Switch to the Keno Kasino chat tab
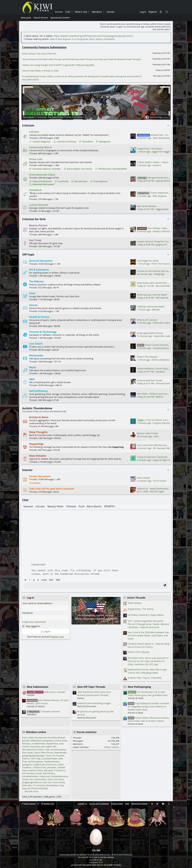The height and width of the screenshot is (868, 192). [x=94, y=506]
